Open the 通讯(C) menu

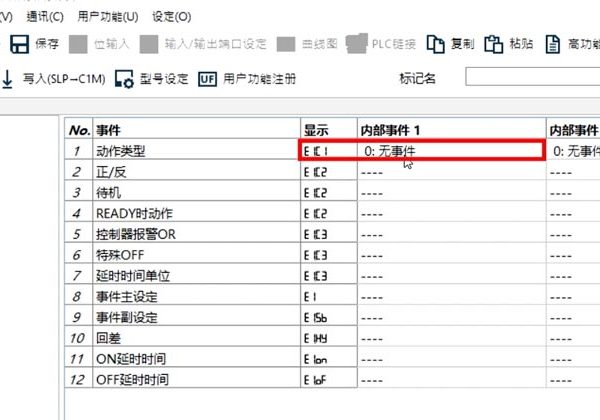tap(46, 17)
